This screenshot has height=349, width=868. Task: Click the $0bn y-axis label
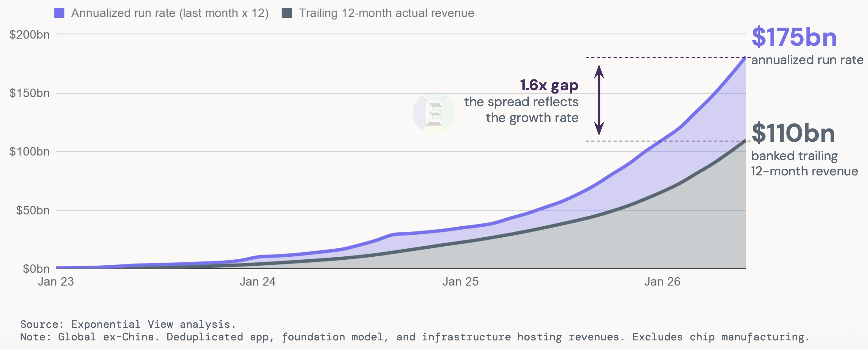click(x=36, y=269)
